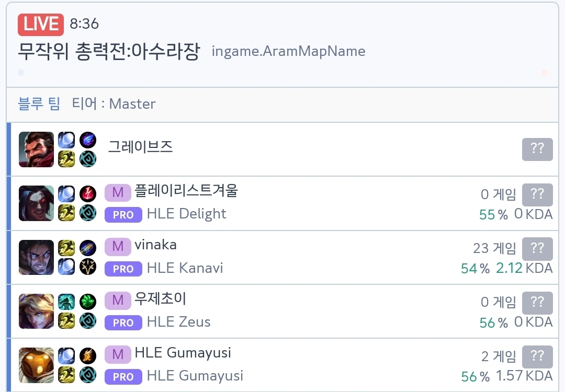The image size is (565, 392).
Task: Open the HLE Kanavi pro player link
Action: click(185, 268)
